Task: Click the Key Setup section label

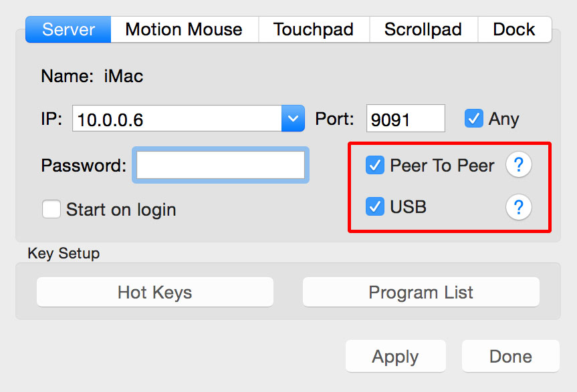Action: click(x=64, y=254)
